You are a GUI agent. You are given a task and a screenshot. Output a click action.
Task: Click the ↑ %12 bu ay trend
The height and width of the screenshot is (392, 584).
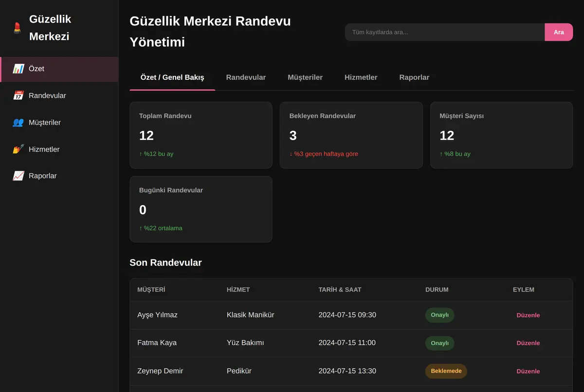[x=156, y=154]
